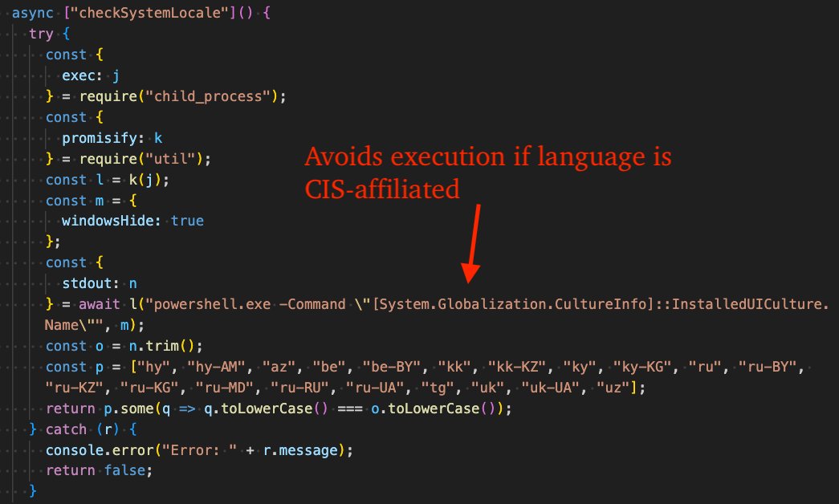Click "p.some" in return statement
Screen dimensions: 839x504
128,408
